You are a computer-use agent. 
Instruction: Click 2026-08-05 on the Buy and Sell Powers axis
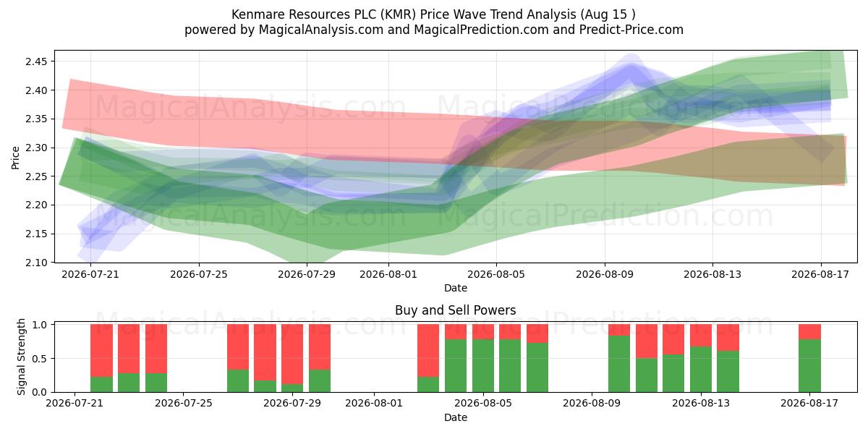483,404
